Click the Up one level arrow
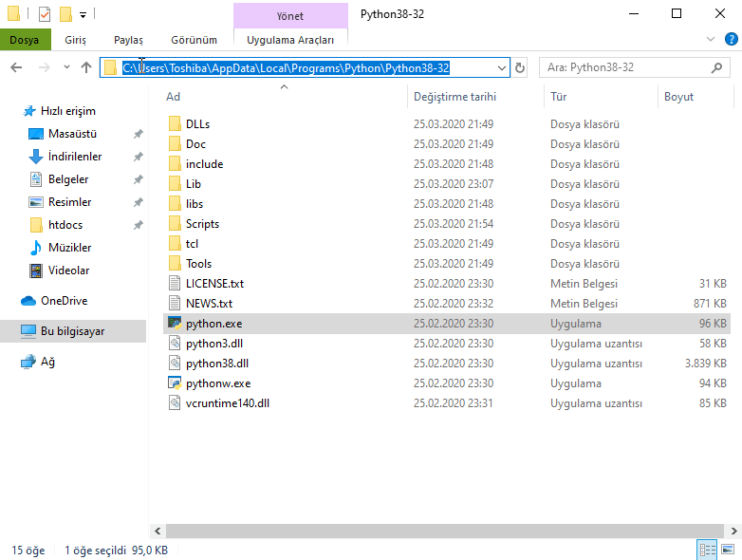742x560 pixels. click(x=86, y=67)
